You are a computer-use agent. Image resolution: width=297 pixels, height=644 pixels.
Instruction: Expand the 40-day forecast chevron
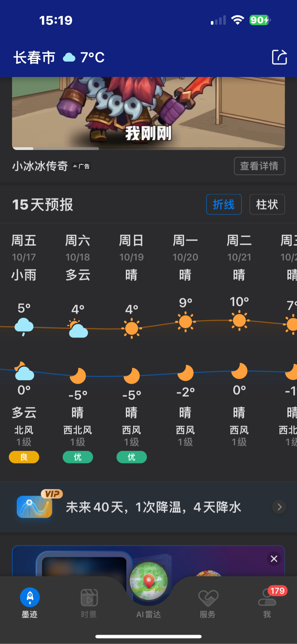(279, 507)
